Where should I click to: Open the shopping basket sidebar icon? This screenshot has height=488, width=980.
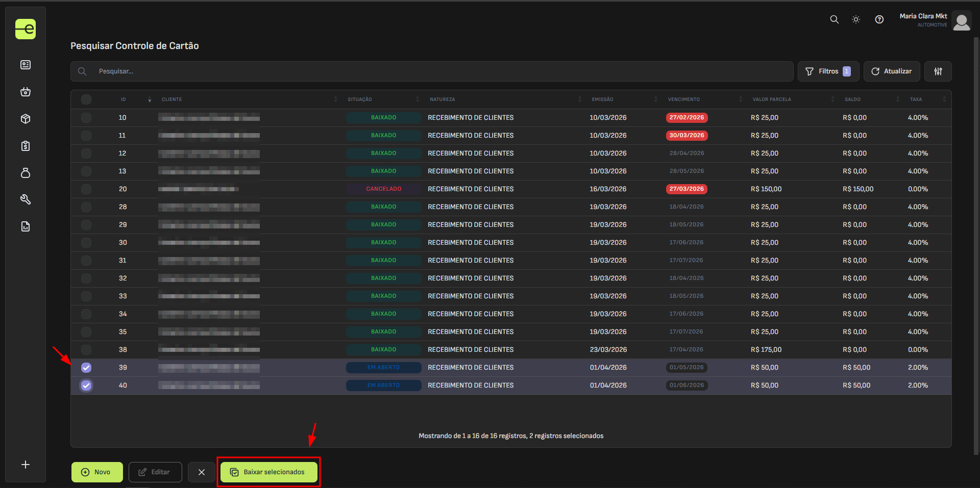click(26, 92)
